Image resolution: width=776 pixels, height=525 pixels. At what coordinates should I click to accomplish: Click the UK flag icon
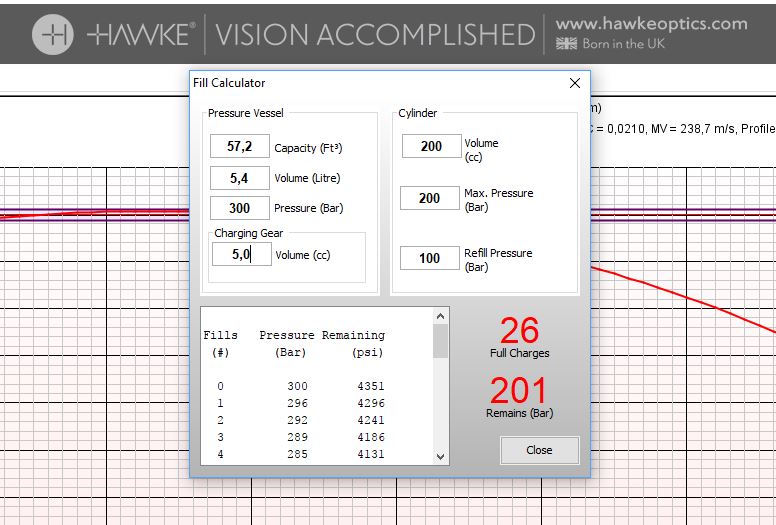coord(566,44)
